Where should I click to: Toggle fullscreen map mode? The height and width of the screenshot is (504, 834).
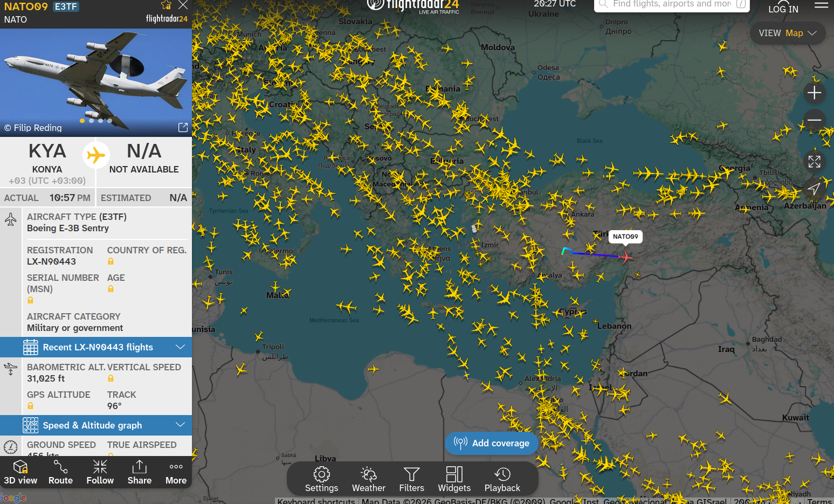point(814,161)
